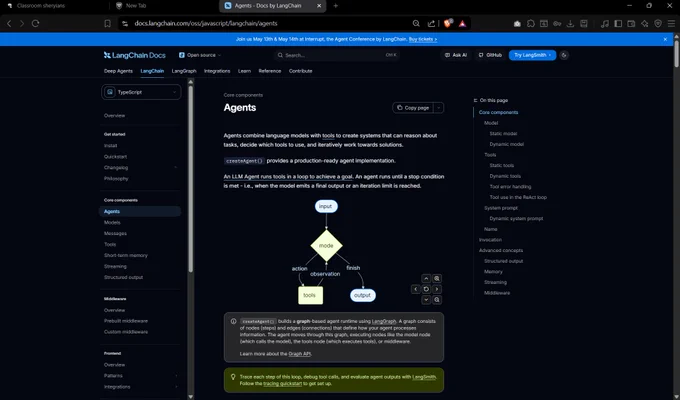Image resolution: width=680 pixels, height=400 pixels.
Task: Open Short-term memory in sidebar
Action: [126, 255]
